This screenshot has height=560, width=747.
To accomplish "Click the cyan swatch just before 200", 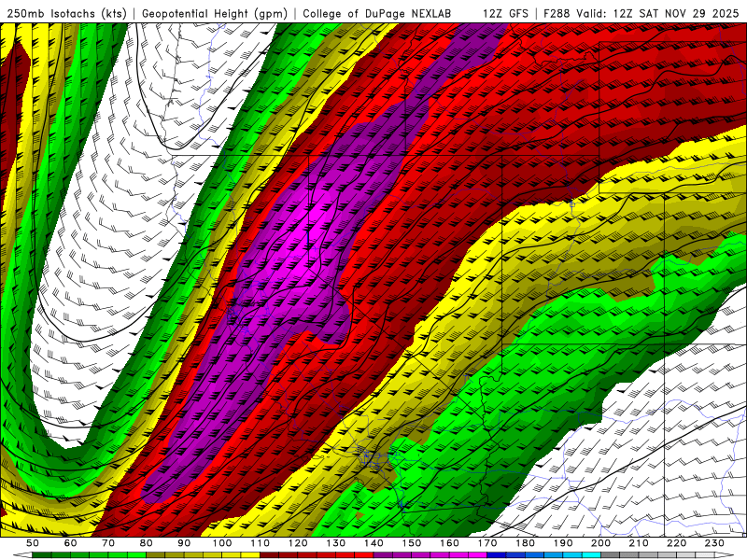I will [592, 555].
